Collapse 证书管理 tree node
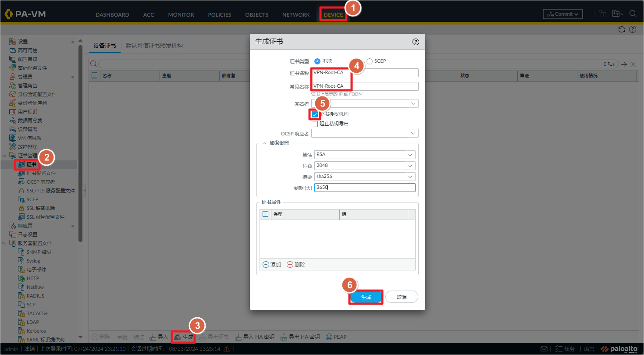The height and width of the screenshot is (355, 644). [x=4, y=156]
